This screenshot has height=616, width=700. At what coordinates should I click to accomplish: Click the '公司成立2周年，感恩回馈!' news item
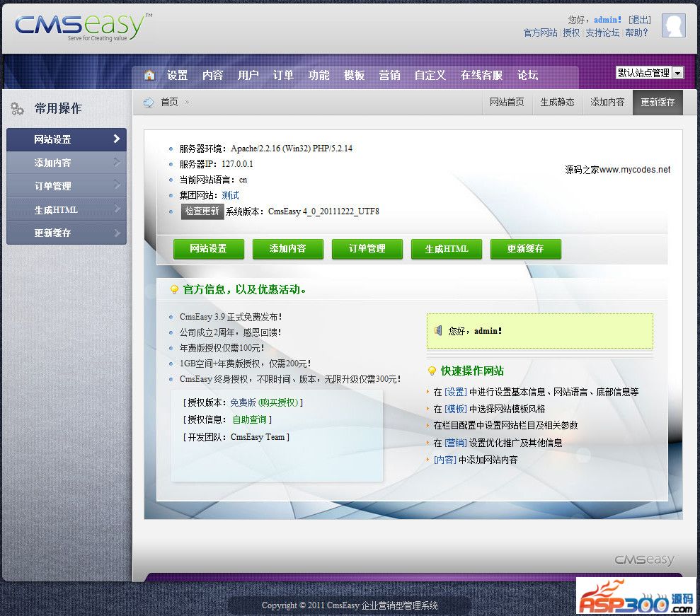click(x=230, y=333)
